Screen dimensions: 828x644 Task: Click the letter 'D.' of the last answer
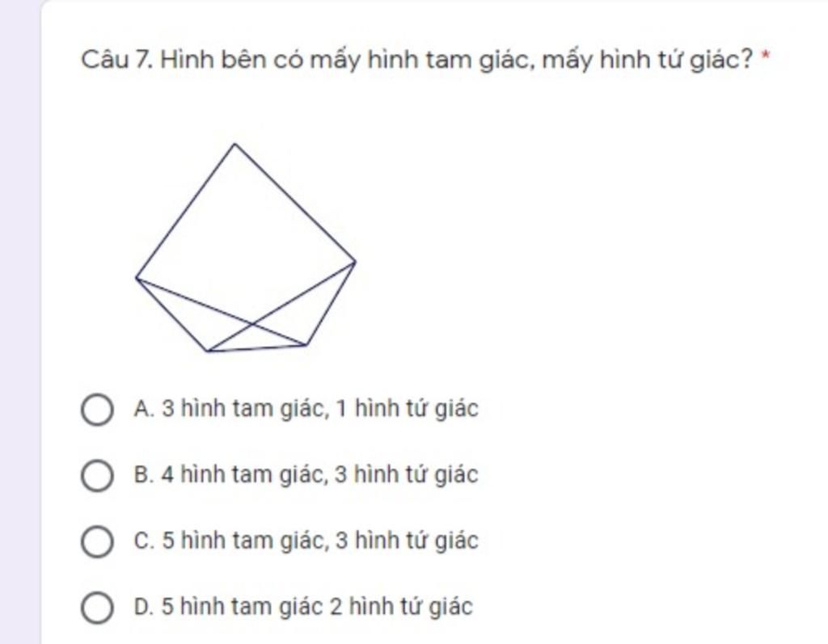pos(144,606)
